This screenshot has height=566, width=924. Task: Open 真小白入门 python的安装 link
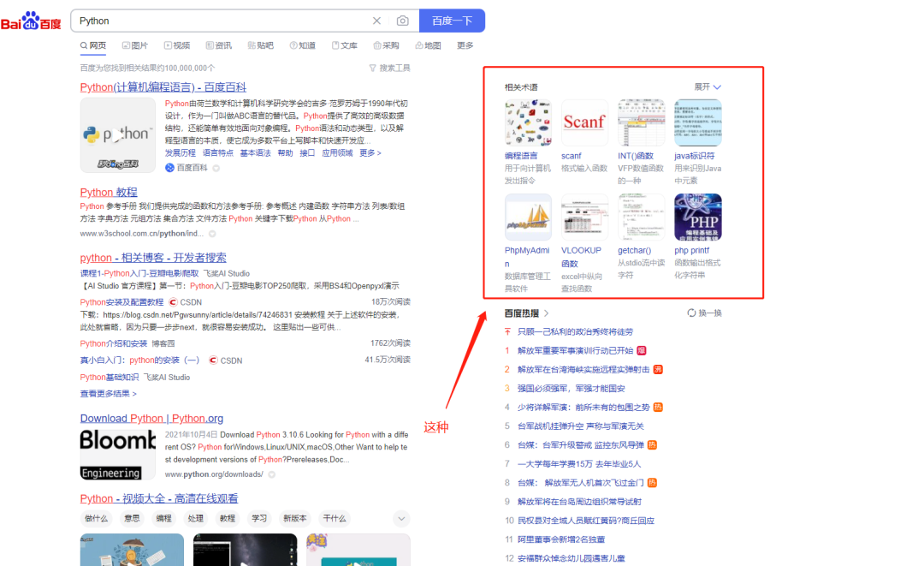pyautogui.click(x=139, y=360)
